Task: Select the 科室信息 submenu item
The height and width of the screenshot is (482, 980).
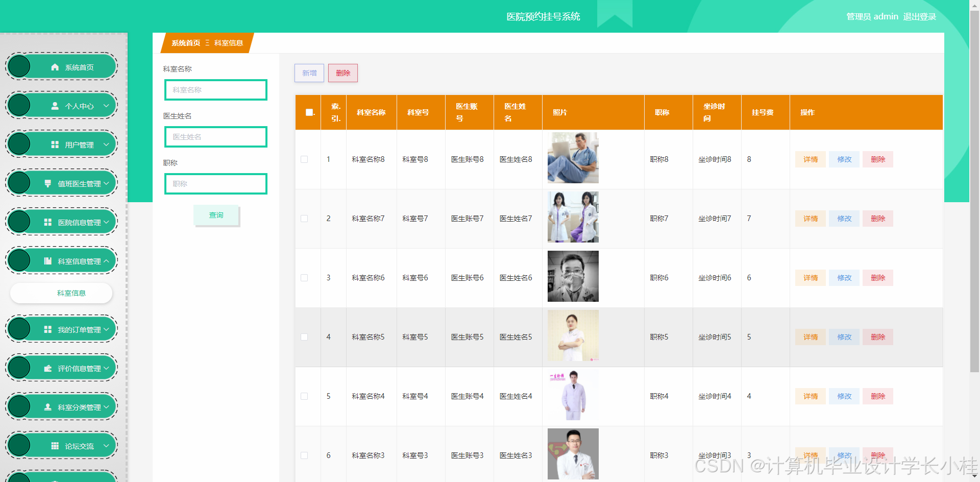Action: pyautogui.click(x=61, y=293)
